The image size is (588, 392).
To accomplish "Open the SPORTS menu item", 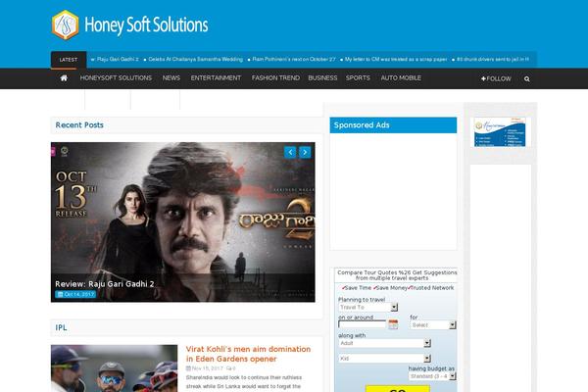I will 358,78.
